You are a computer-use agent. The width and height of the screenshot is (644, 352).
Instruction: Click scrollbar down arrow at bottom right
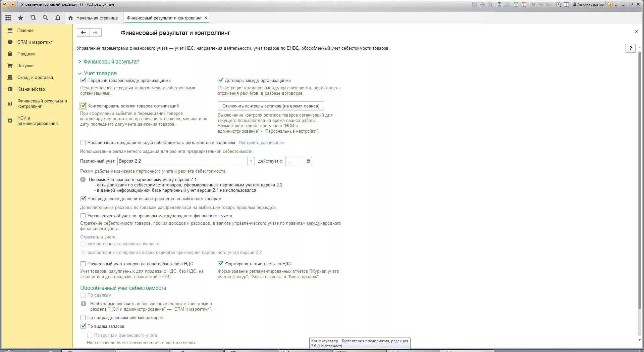[x=639, y=340]
